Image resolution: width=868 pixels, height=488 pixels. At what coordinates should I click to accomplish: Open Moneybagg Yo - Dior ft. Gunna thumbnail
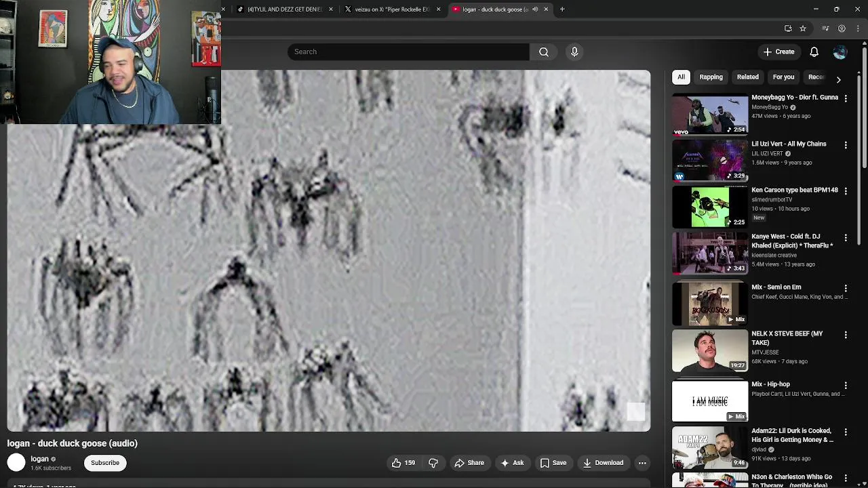(710, 114)
